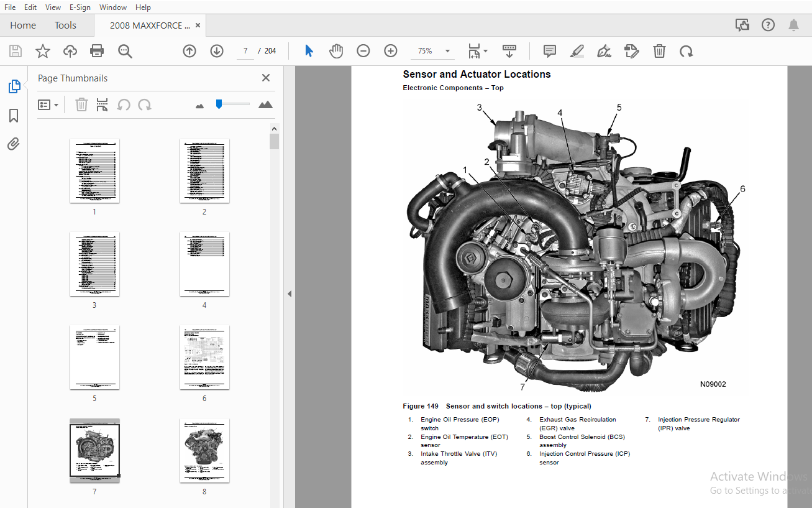812x508 pixels.
Task: Switch to the Home tab
Action: pyautogui.click(x=23, y=25)
